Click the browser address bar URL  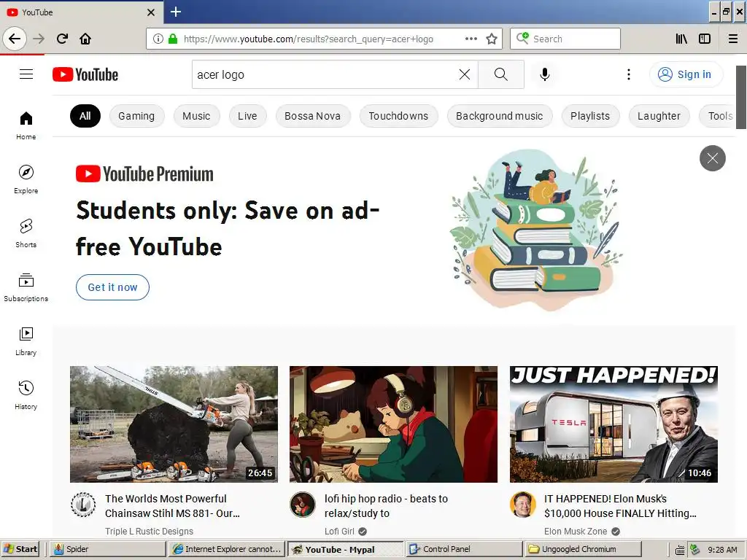[x=309, y=39]
